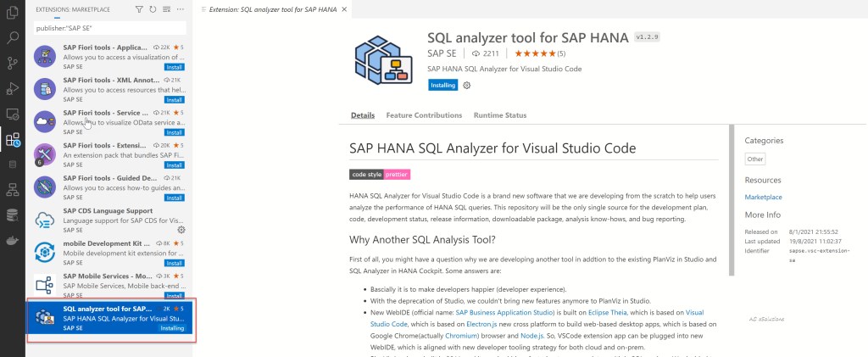
Task: Open manage gear next to Installing button
Action: (x=467, y=86)
